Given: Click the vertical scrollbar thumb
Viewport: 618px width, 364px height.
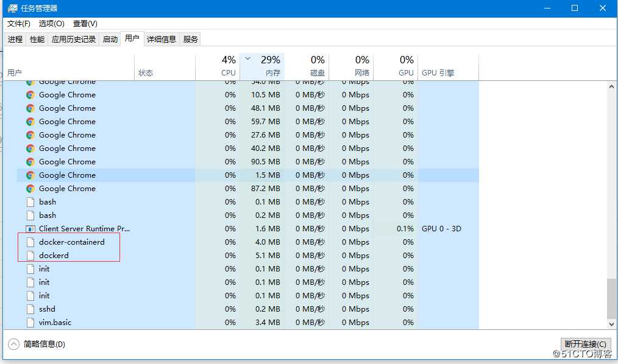Looking at the screenshot, I should click(x=611, y=299).
